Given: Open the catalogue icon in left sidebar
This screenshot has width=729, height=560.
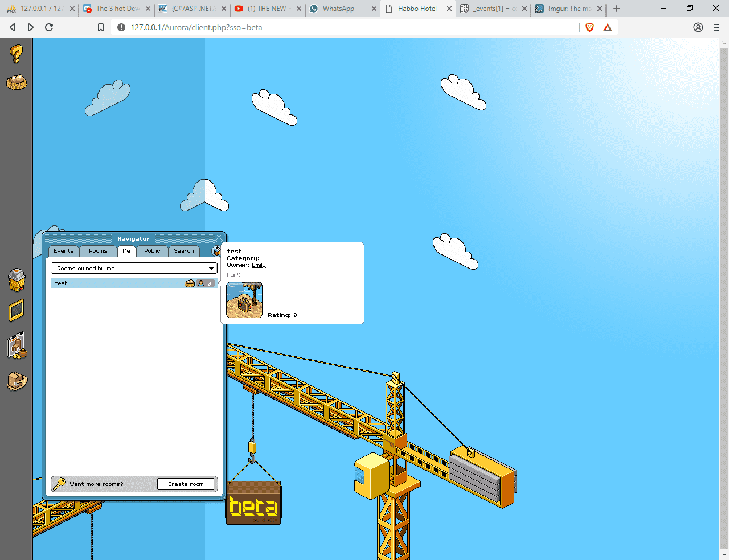Looking at the screenshot, I should [x=17, y=345].
